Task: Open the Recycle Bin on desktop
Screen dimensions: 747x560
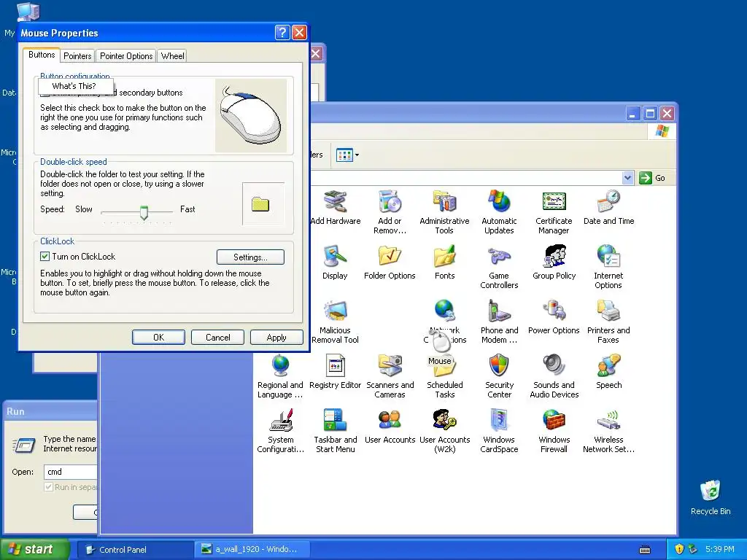Action: pos(711,497)
